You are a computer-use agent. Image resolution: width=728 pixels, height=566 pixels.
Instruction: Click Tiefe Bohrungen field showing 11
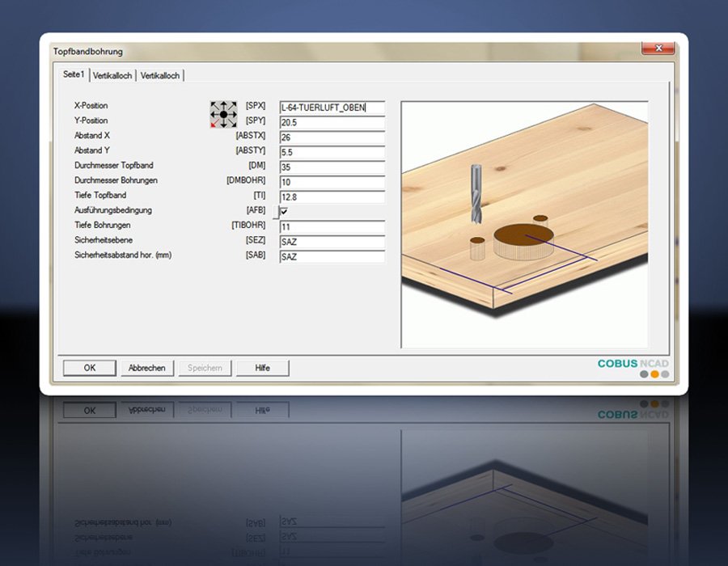332,227
